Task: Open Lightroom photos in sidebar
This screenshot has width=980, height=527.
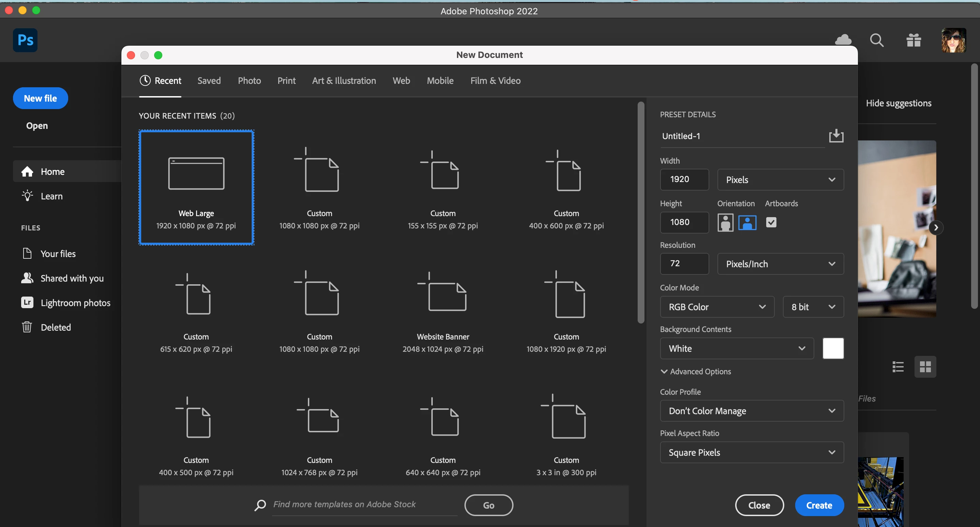Action: tap(75, 303)
